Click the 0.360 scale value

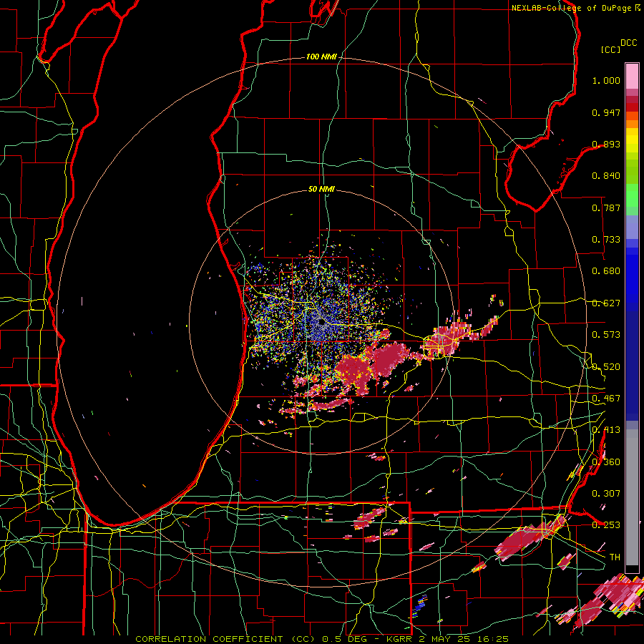coord(606,462)
